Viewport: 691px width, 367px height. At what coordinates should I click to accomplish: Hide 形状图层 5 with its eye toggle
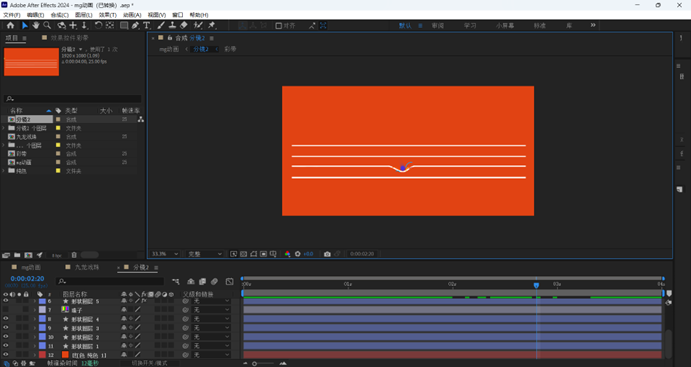(x=6, y=301)
